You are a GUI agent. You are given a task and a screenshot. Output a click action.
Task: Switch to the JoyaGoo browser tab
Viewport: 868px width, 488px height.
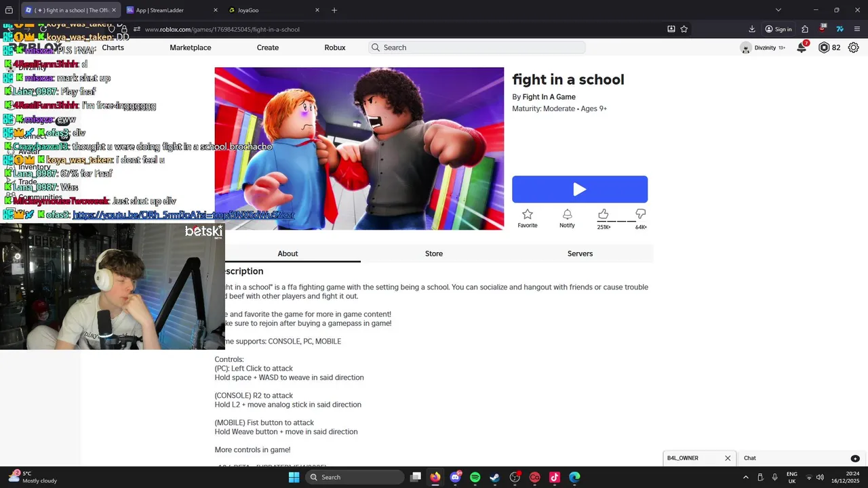tap(274, 10)
